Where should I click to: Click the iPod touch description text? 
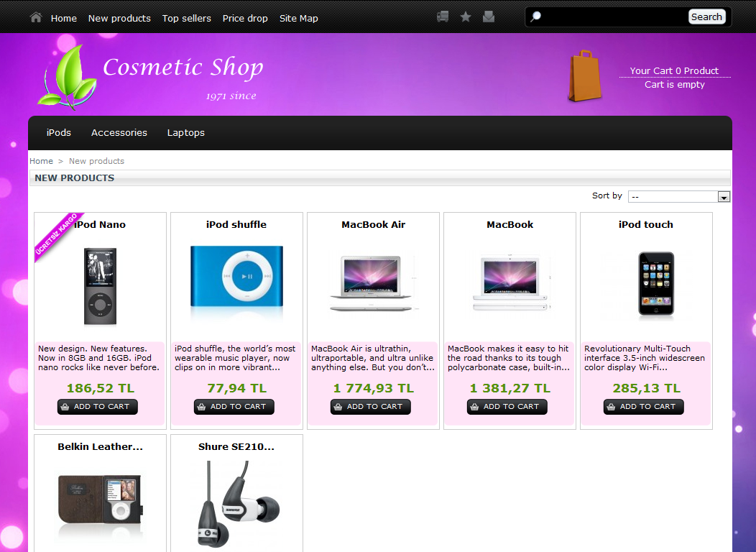pos(644,358)
